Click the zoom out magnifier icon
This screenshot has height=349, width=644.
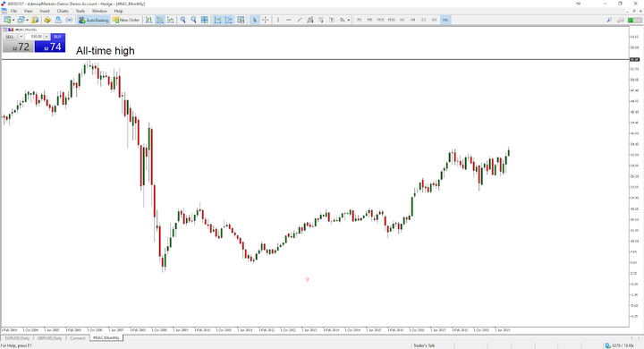[x=193, y=20]
